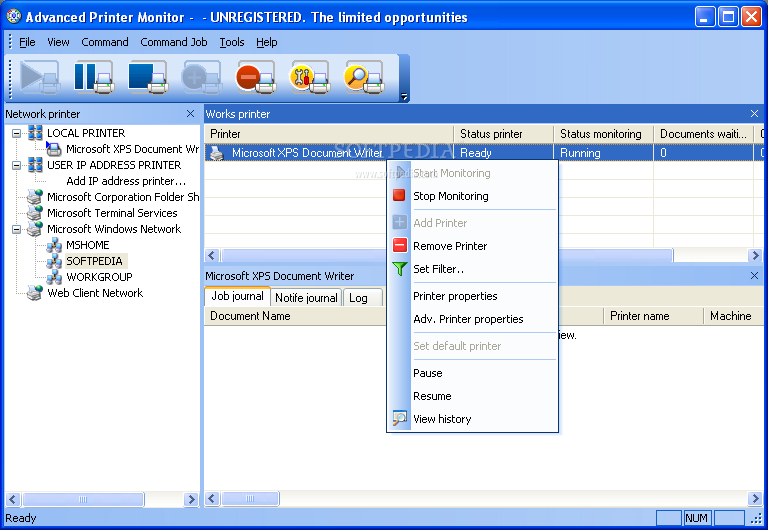Close the Microsoft XPS Document Writer journal panel
The image size is (768, 530).
tap(754, 276)
